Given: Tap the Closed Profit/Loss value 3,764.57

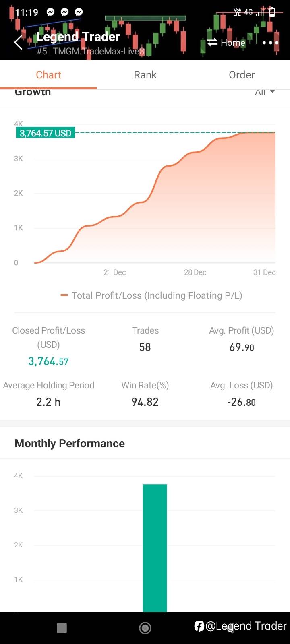Looking at the screenshot, I should 48,361.
